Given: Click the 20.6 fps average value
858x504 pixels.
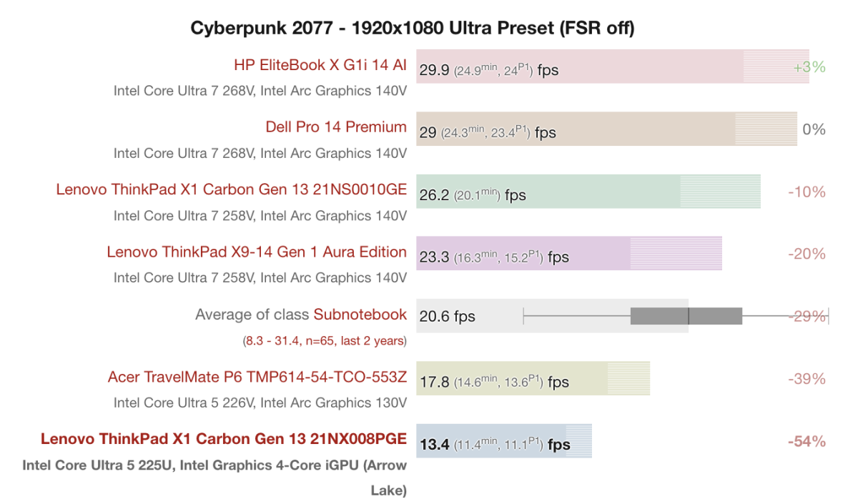Looking at the screenshot, I should pyautogui.click(x=448, y=316).
